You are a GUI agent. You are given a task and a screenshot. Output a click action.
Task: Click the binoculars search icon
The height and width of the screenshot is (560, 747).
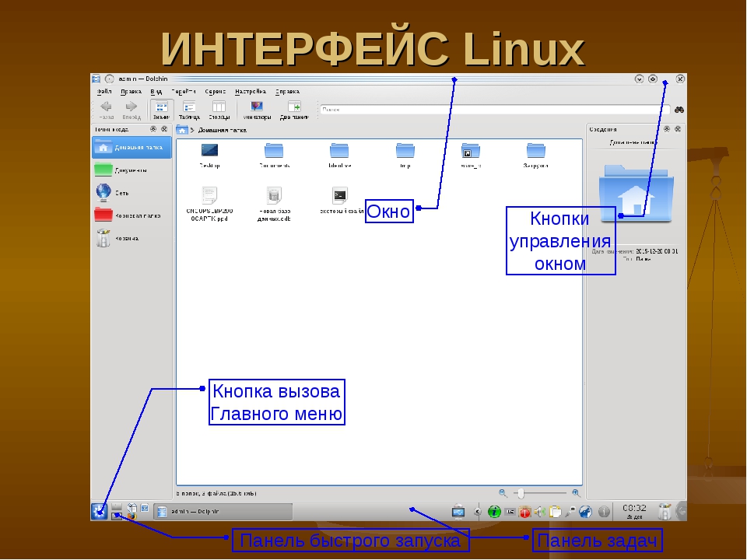click(x=679, y=110)
